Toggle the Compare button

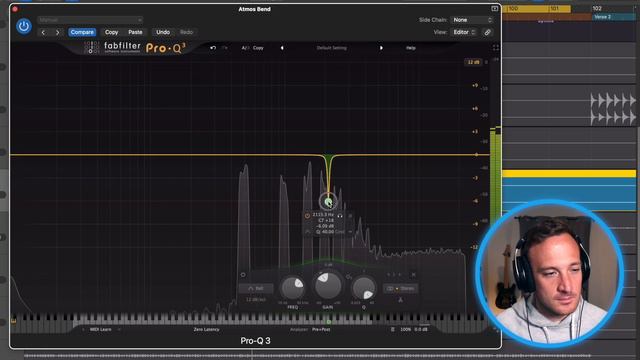pos(82,32)
